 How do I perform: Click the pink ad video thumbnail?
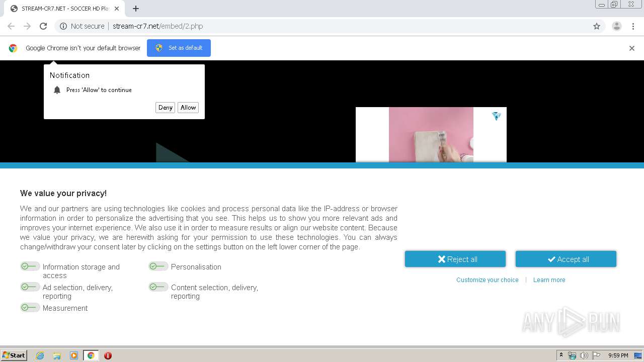pyautogui.click(x=431, y=135)
